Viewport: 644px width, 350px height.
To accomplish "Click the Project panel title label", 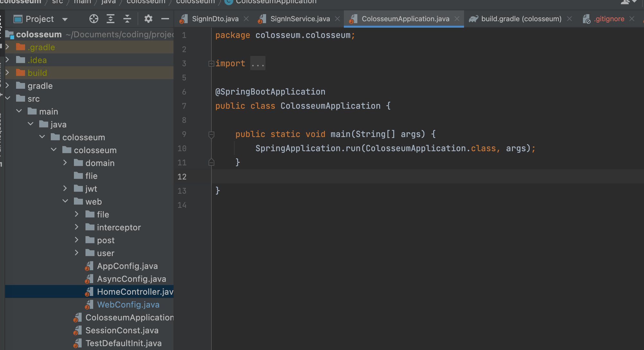I will [x=40, y=19].
